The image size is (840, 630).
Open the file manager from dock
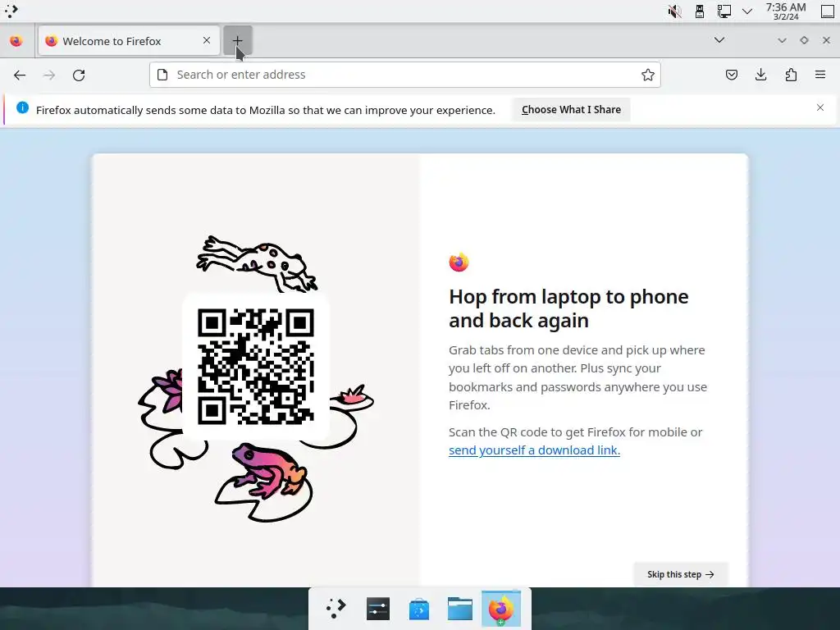coord(460,609)
